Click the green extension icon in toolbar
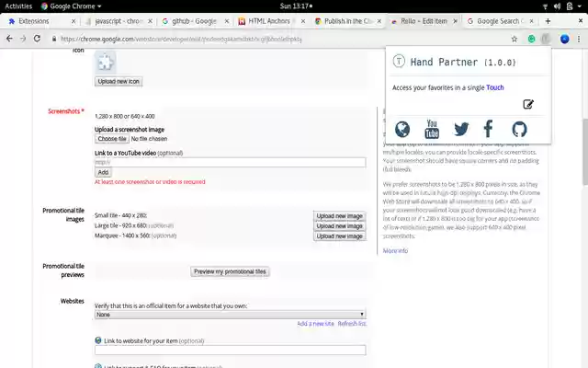The width and height of the screenshot is (588, 368). point(531,39)
